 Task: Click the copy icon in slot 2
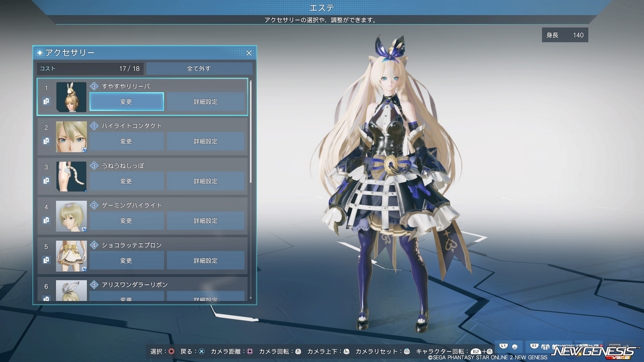46,141
